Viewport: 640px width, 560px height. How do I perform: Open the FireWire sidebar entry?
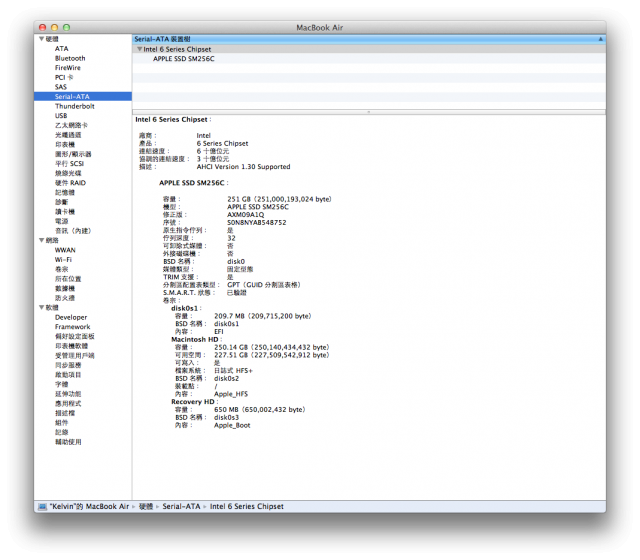coord(68,68)
